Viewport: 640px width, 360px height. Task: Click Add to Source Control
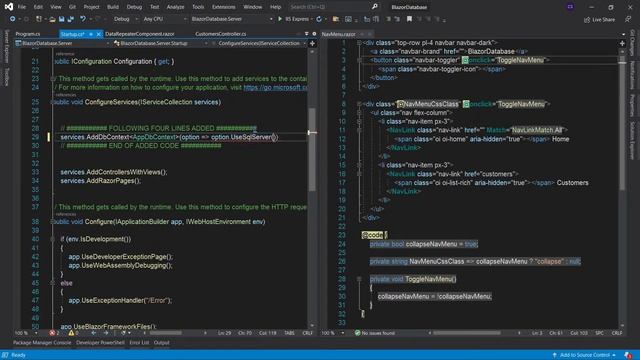click(x=584, y=355)
